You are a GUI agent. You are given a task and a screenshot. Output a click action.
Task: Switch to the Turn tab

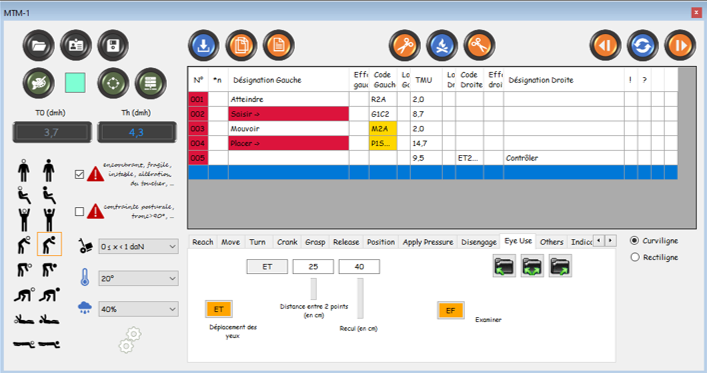click(x=257, y=242)
